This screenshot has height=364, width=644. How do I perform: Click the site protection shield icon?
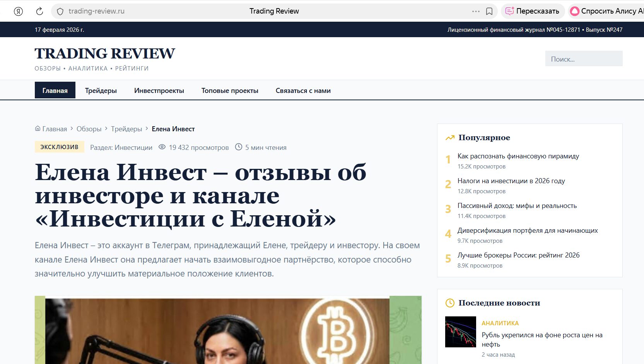[x=60, y=11]
